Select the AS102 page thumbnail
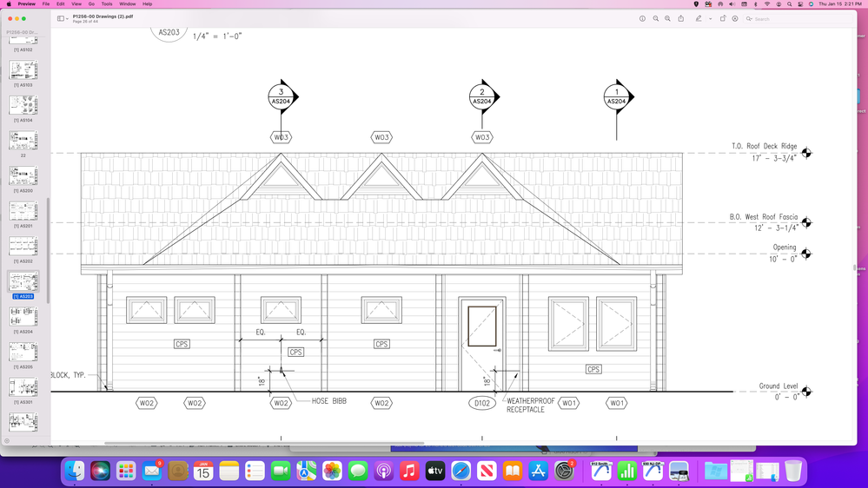The width and height of the screenshot is (868, 488). 23,42
